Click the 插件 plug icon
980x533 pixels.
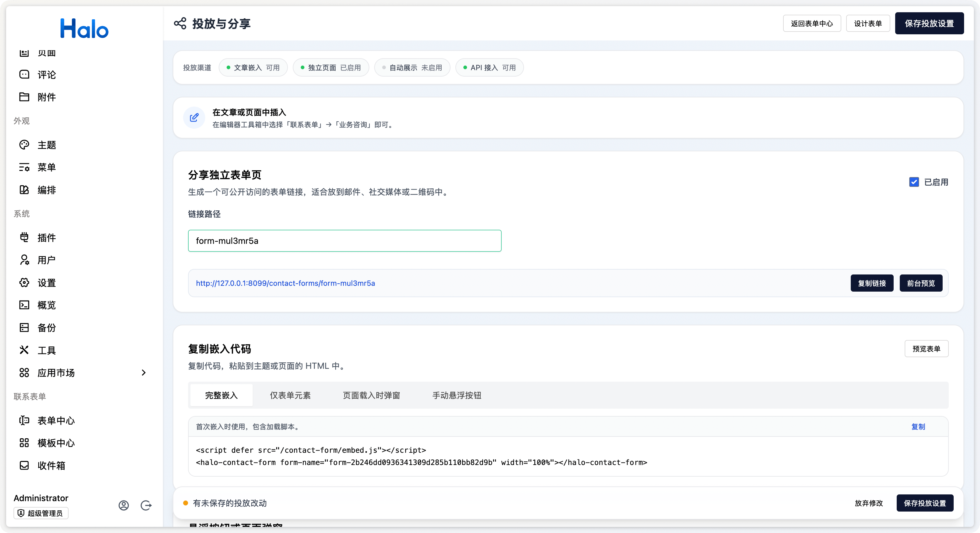tap(24, 237)
